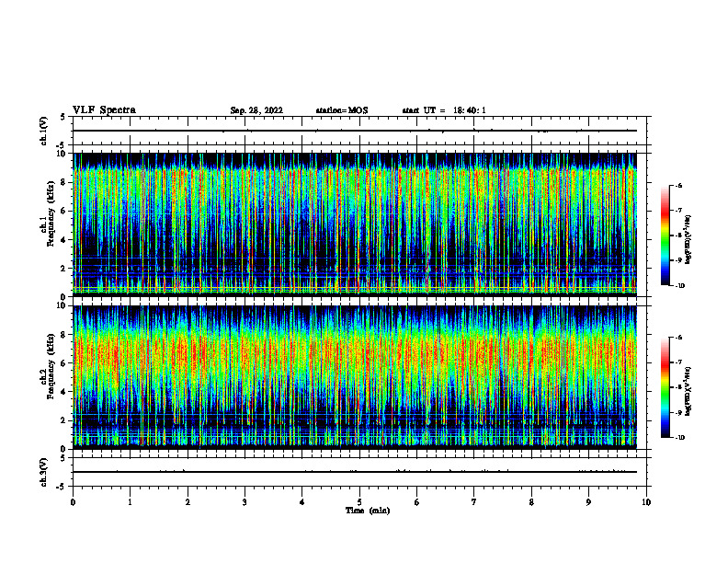Click the "-6" tick on ch.2 colorbar

[679, 338]
